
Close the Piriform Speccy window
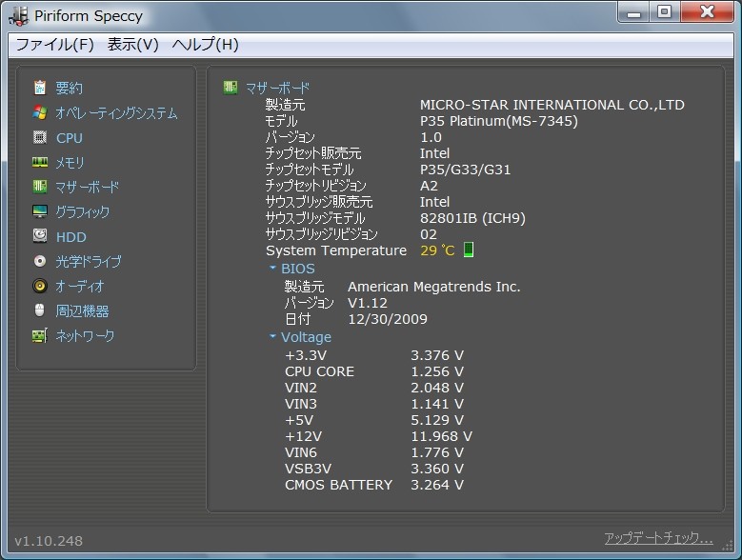click(x=707, y=12)
